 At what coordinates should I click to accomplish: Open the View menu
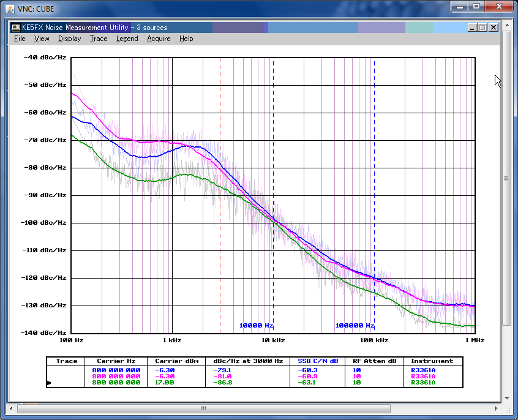click(42, 39)
